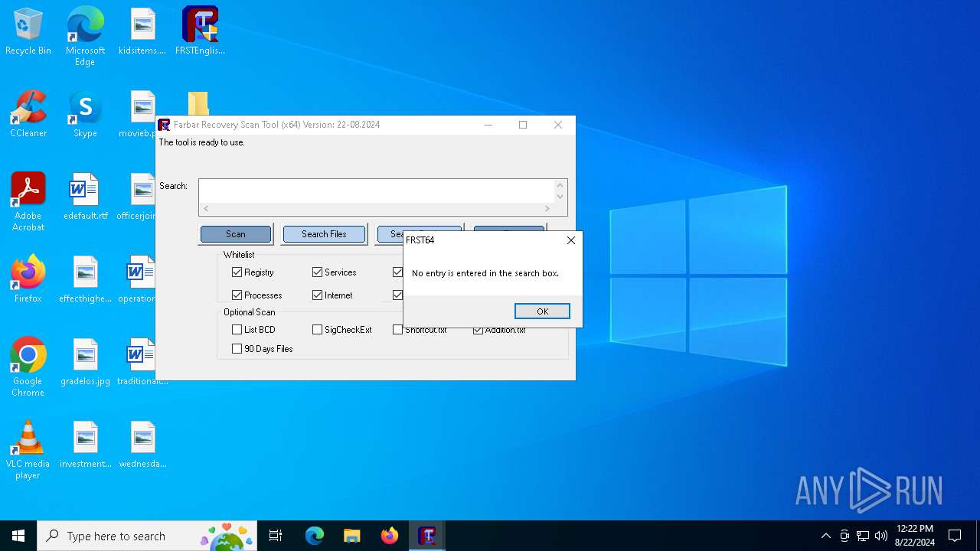
Task: Show hidden system tray icons
Action: 825,536
